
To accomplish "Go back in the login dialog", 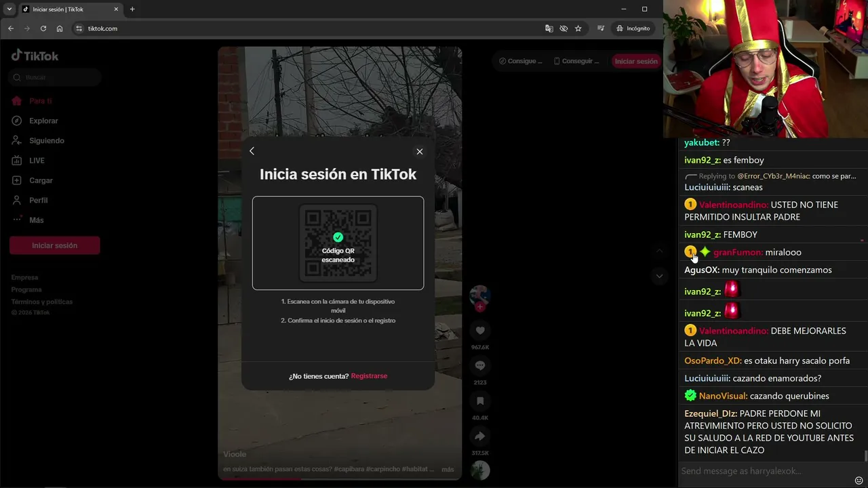I will [x=252, y=151].
